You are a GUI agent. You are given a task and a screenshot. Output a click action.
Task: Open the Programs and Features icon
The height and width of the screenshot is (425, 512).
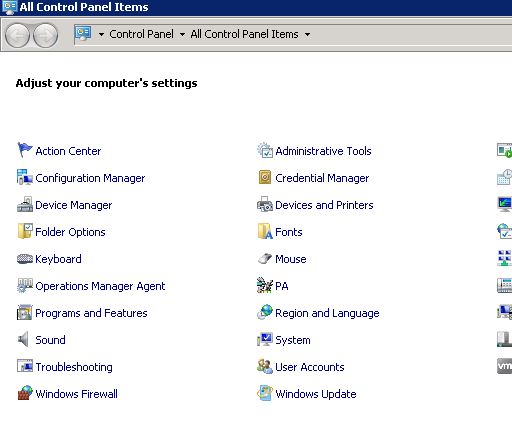[25, 313]
